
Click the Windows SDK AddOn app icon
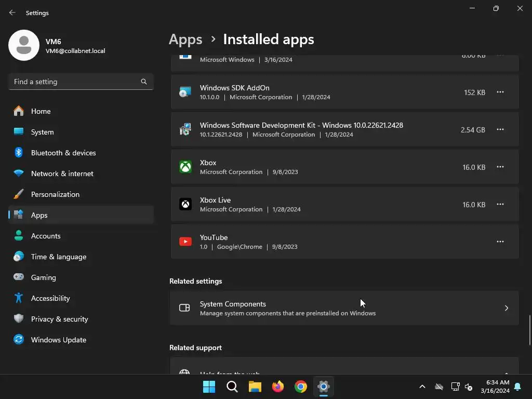click(x=185, y=92)
